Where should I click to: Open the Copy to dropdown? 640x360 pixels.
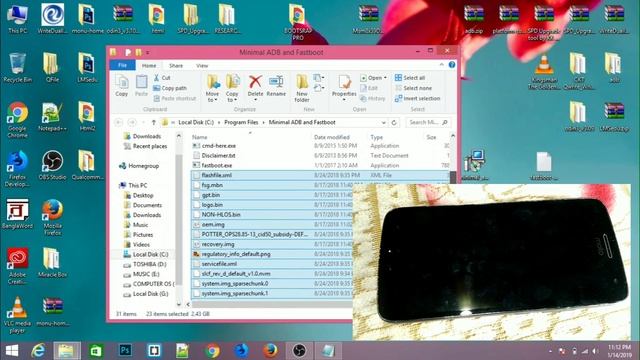point(232,88)
